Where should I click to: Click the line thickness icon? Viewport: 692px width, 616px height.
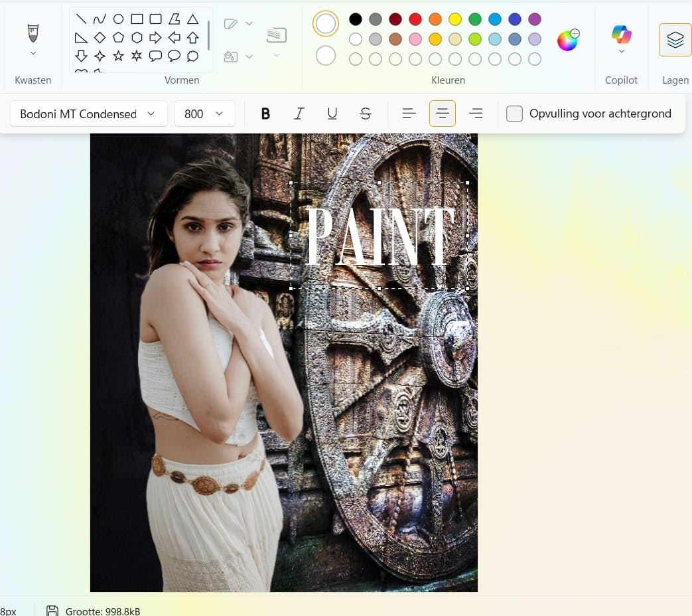pos(277,35)
